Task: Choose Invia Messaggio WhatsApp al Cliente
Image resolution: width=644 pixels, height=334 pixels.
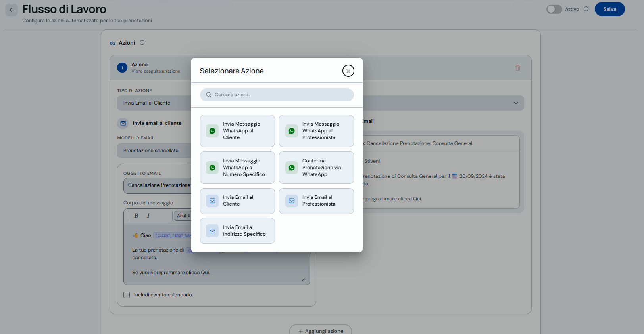Action: tap(237, 131)
